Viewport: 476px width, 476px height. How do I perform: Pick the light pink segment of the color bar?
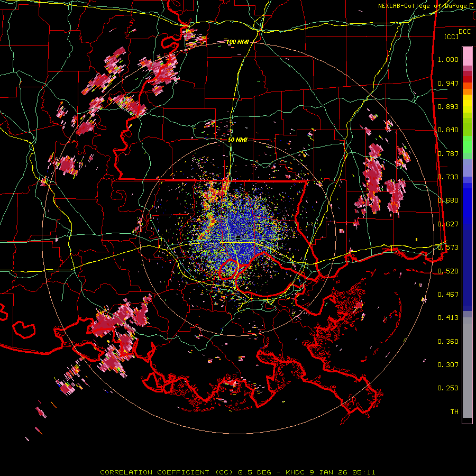[467, 57]
